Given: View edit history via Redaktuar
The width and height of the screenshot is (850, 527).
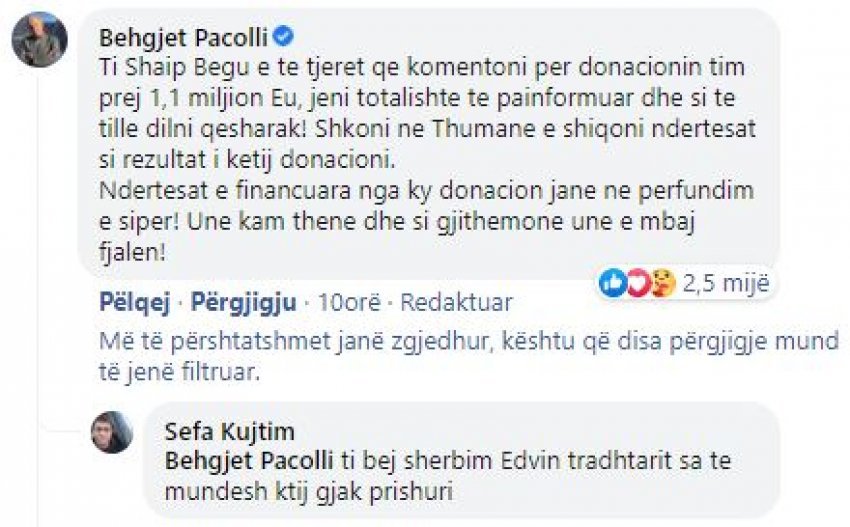Looking at the screenshot, I should coord(456,302).
